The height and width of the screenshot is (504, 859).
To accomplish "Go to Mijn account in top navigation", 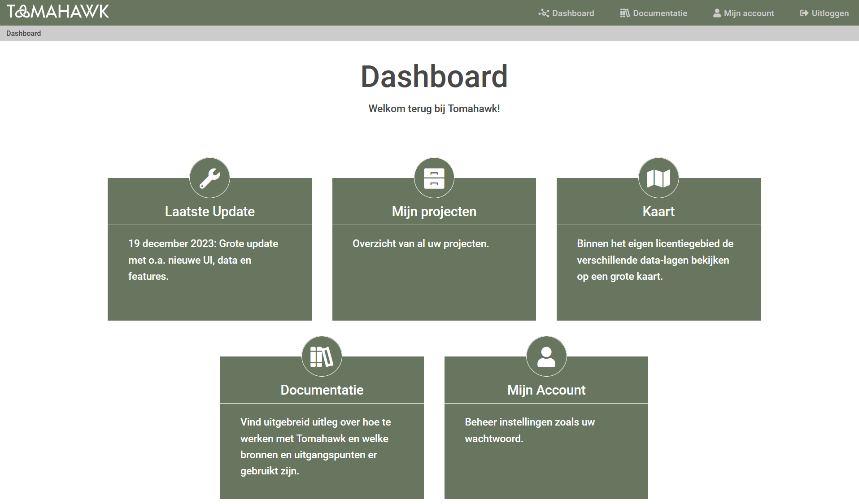I will 744,13.
